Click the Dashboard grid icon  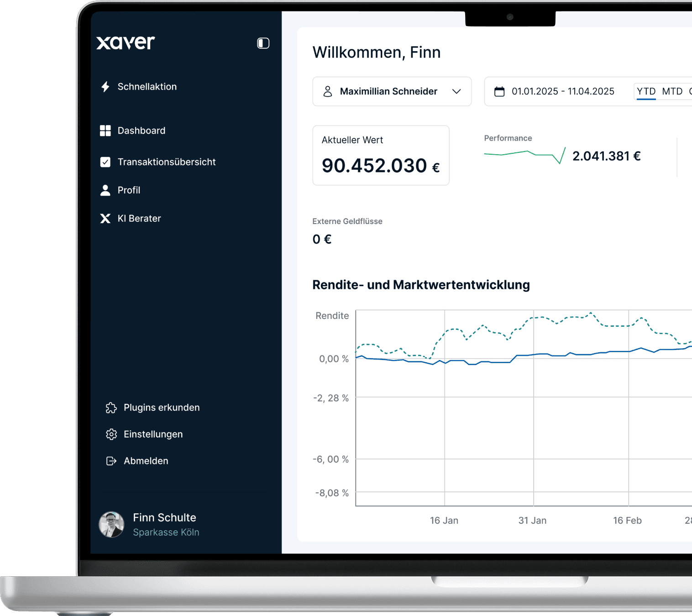point(105,131)
